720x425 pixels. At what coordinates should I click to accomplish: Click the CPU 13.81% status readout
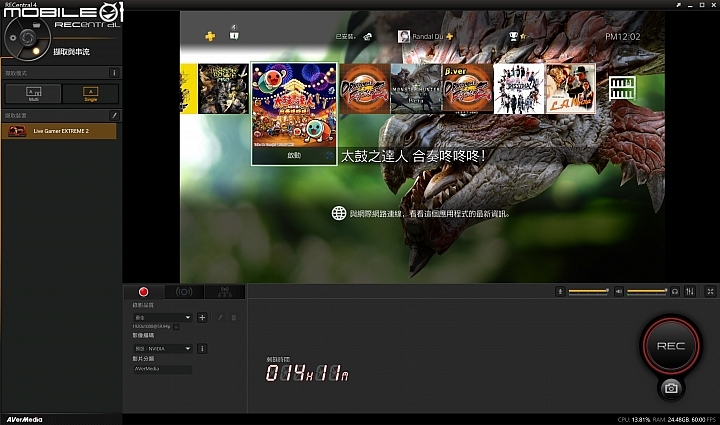[635, 419]
